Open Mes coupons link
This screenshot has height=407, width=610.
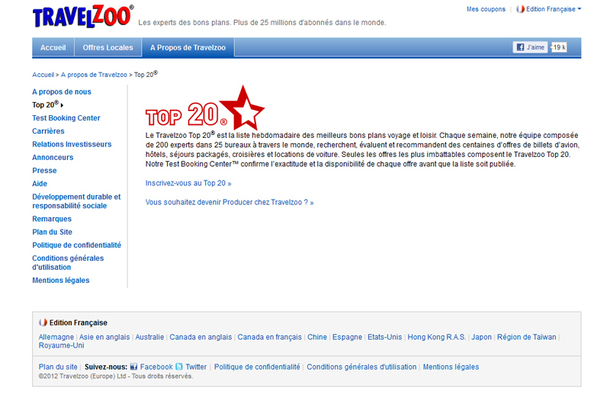[486, 9]
